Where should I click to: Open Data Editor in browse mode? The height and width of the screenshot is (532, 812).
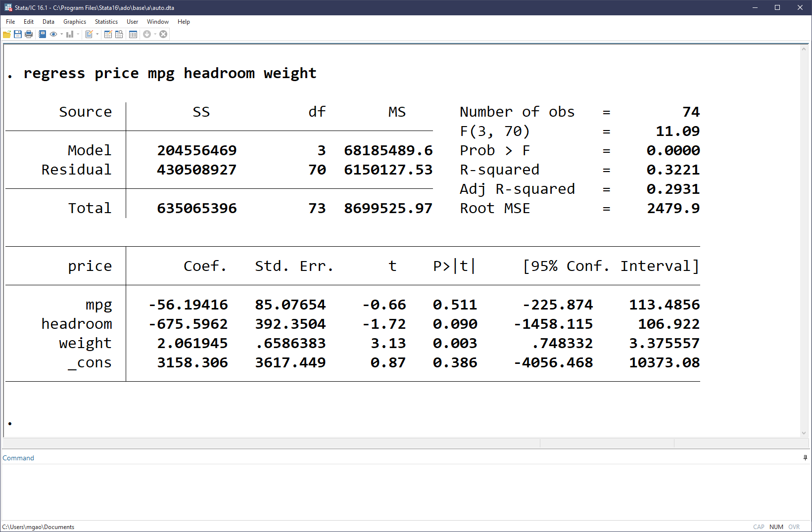(119, 34)
